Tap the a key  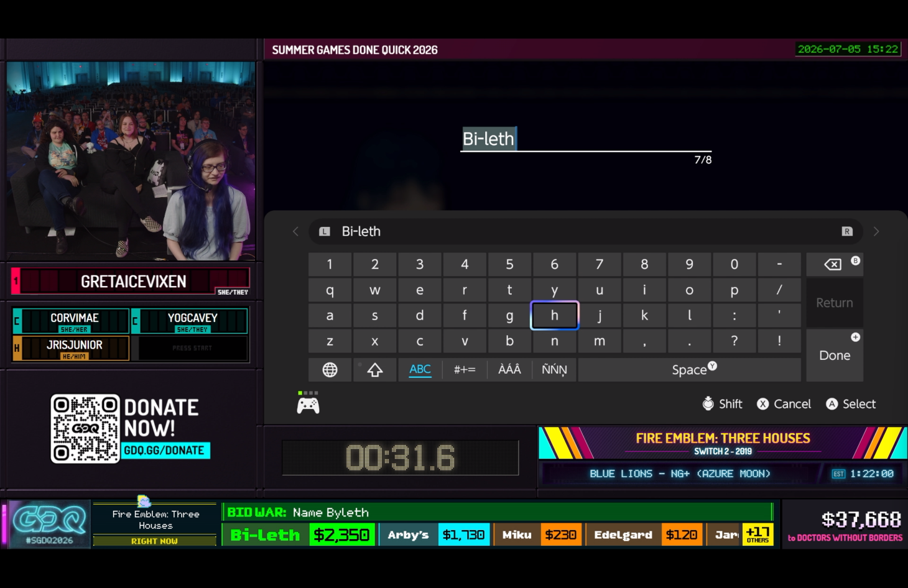click(x=330, y=315)
